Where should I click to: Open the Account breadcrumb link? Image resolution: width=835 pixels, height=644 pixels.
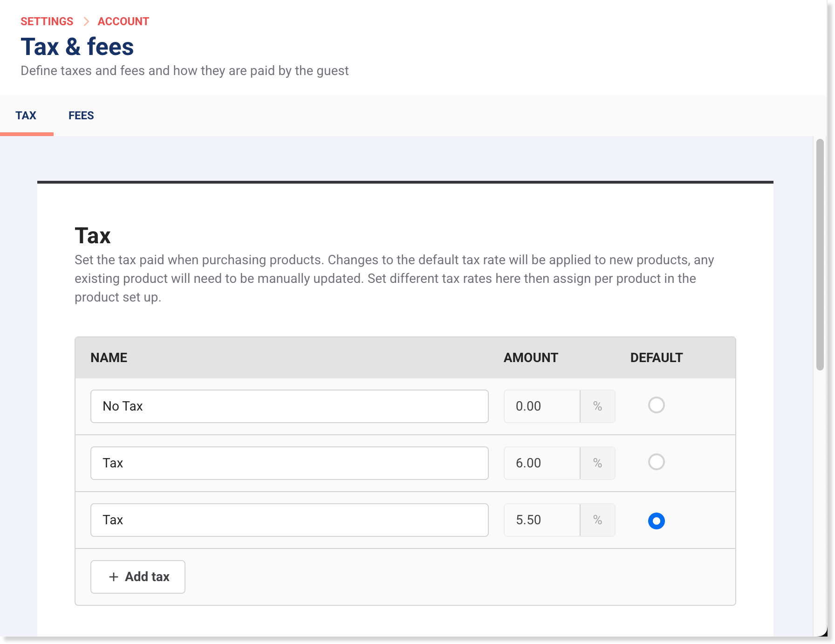[x=123, y=21]
